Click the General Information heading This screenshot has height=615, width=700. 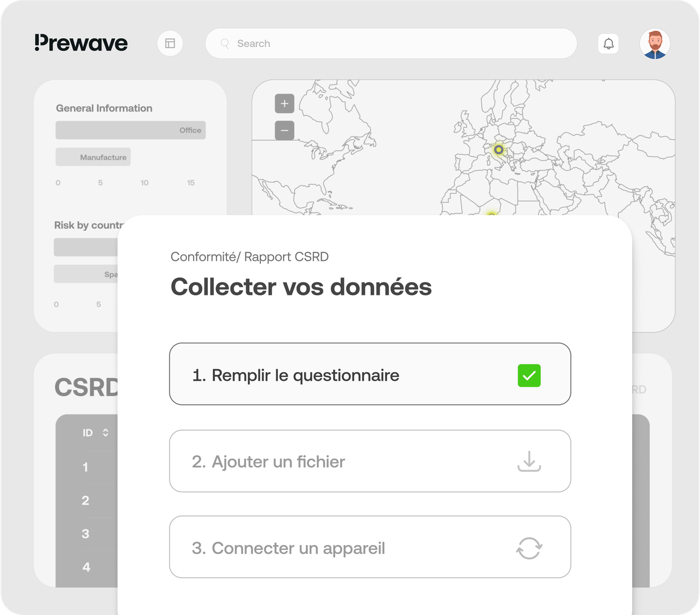(x=104, y=108)
